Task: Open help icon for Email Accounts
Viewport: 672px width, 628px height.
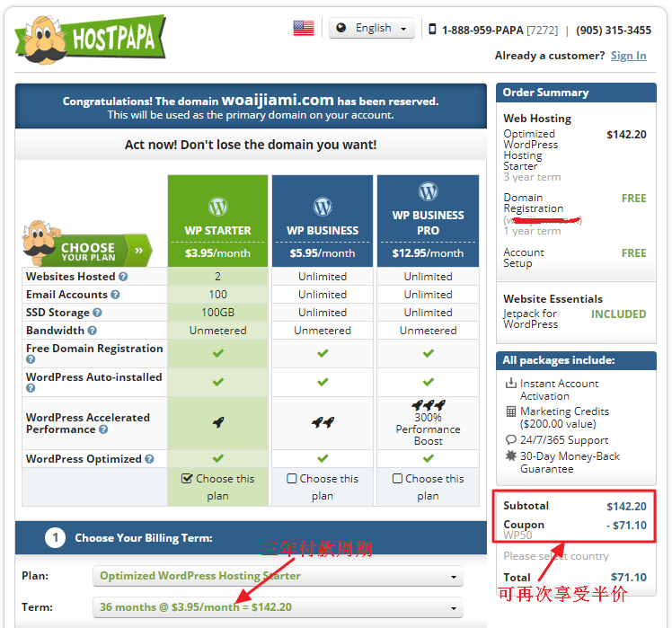Action: click(x=115, y=295)
